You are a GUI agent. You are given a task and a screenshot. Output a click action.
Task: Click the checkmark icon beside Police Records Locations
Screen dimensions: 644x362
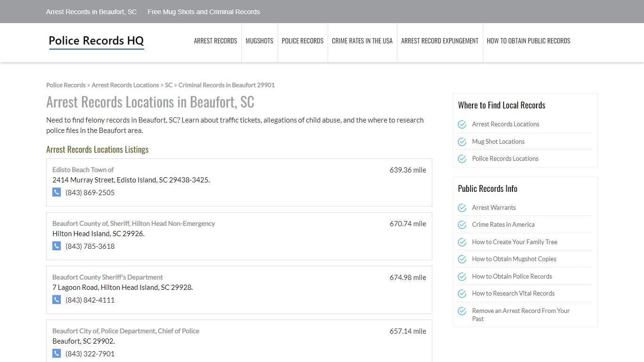462,159
